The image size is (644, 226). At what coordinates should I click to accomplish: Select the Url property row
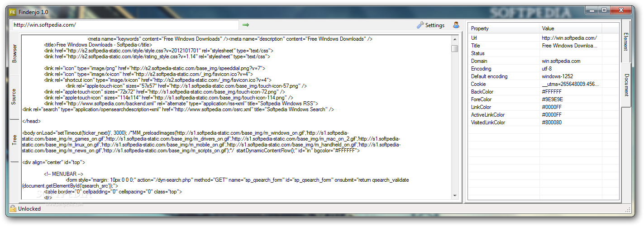click(544, 38)
